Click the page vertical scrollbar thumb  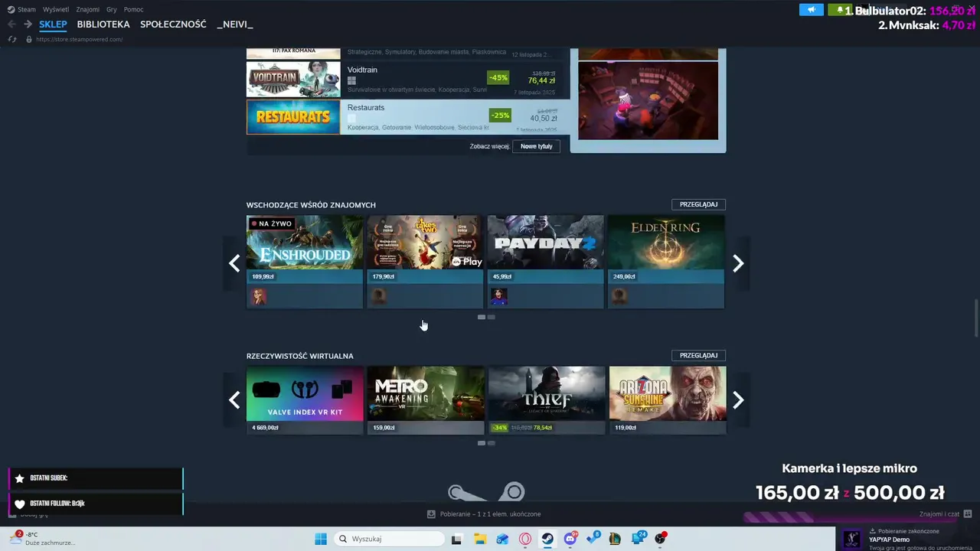[975, 318]
